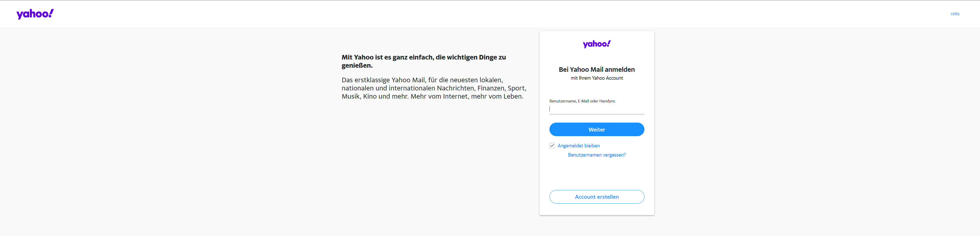Image resolution: width=980 pixels, height=236 pixels.
Task: Click the Yahoo logo in the page header
Action: click(x=35, y=14)
